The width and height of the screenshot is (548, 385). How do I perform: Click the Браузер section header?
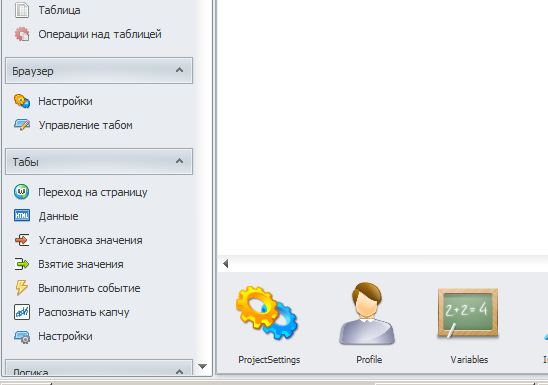tap(99, 71)
